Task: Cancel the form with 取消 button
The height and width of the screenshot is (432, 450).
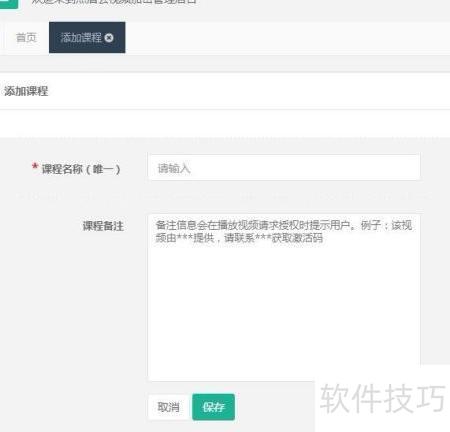Action: [x=169, y=407]
